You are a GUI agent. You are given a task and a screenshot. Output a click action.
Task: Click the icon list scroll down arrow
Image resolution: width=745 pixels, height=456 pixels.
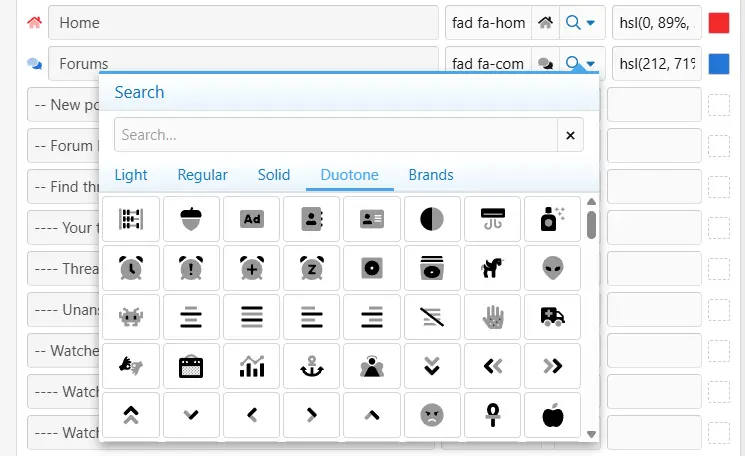[591, 434]
